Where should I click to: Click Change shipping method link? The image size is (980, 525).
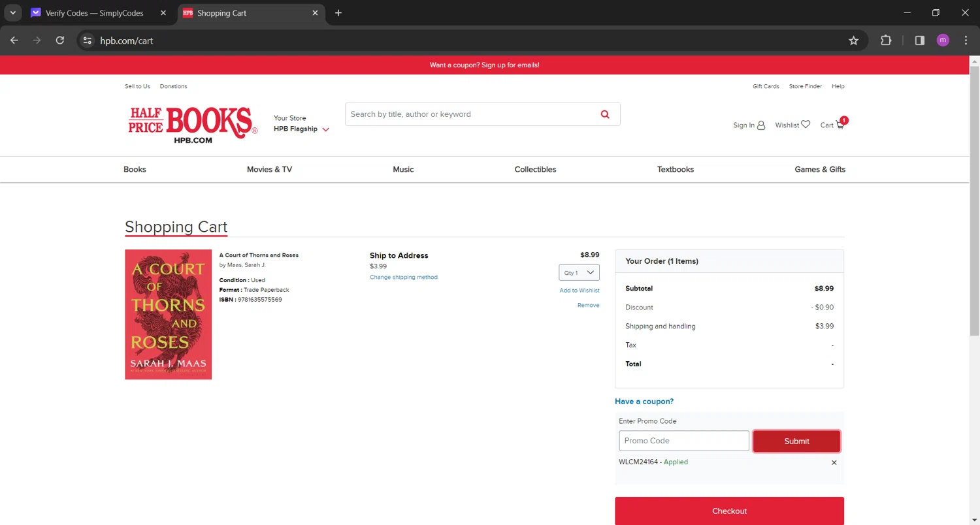point(404,277)
